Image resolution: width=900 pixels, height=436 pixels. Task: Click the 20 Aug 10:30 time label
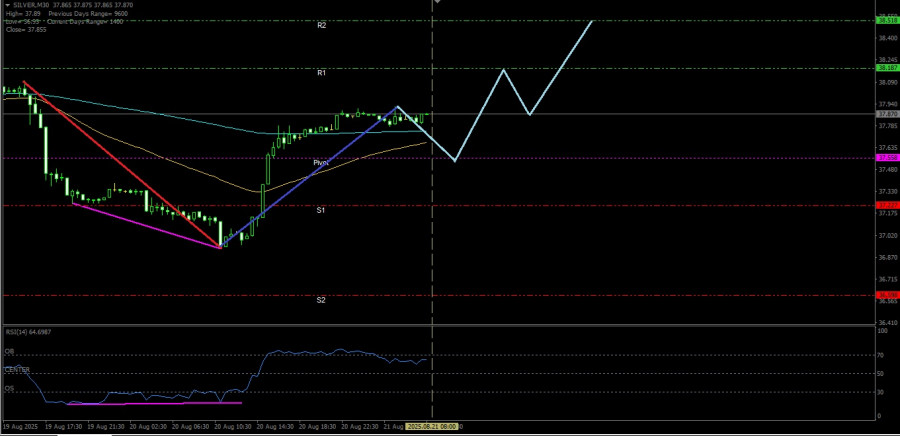231,427
